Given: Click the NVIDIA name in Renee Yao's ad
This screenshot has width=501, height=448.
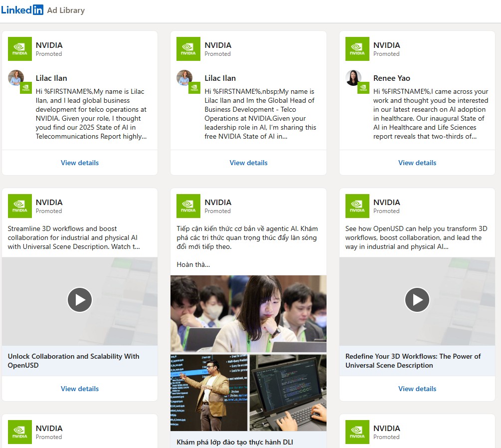Looking at the screenshot, I should pos(387,45).
